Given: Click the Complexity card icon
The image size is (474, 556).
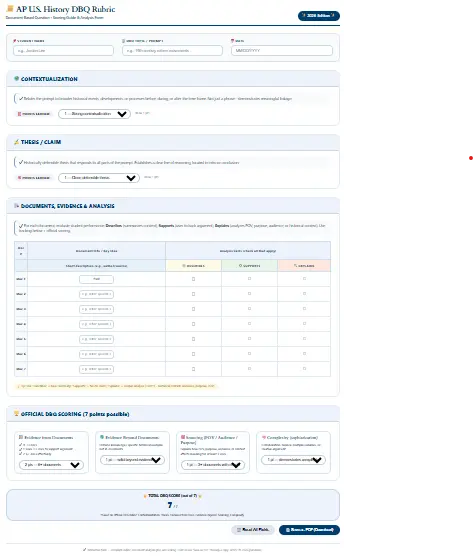Looking at the screenshot, I should point(264,437).
